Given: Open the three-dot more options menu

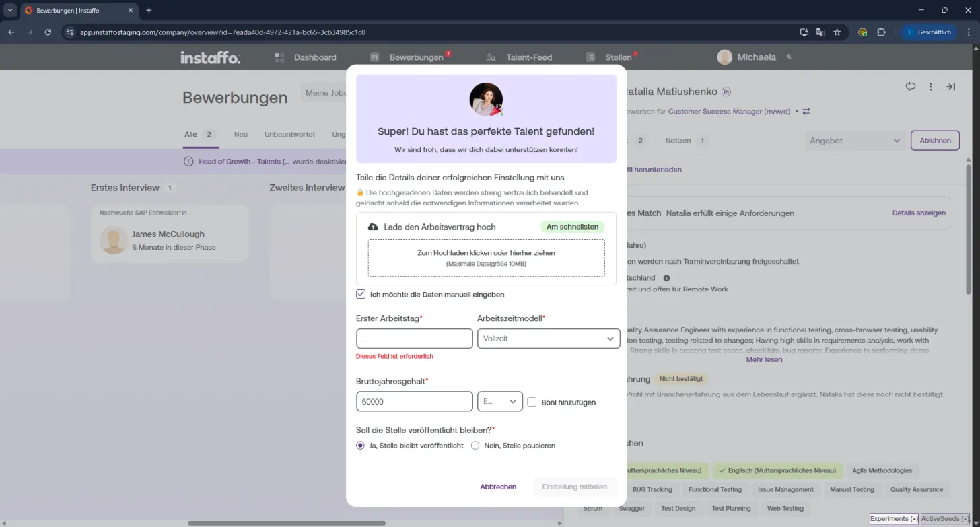Looking at the screenshot, I should (x=930, y=87).
